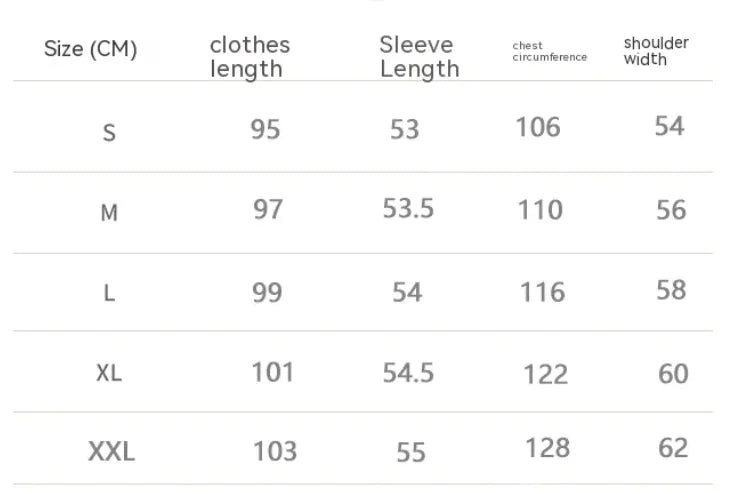Select the Sleeve Length header
The height and width of the screenshot is (493, 747).
[x=419, y=57]
